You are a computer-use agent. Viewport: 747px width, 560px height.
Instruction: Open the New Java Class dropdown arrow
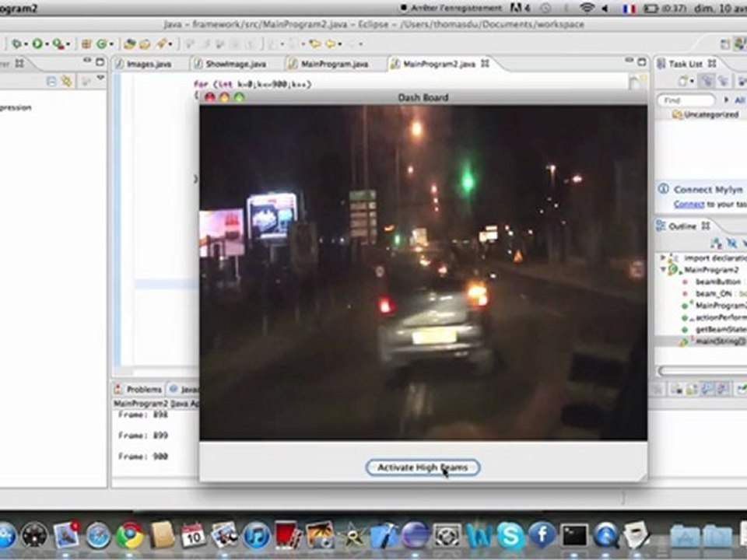(x=111, y=45)
